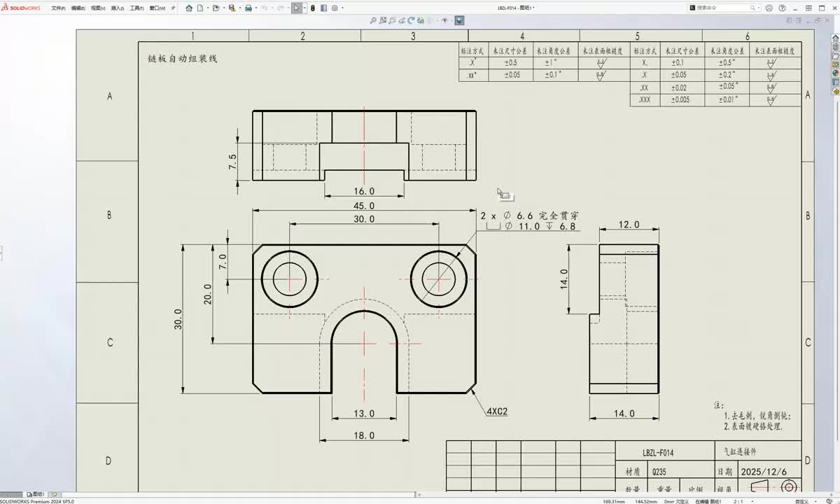Click the Save icon in the toolbar
Image resolution: width=840 pixels, height=504 pixels.
[x=232, y=8]
